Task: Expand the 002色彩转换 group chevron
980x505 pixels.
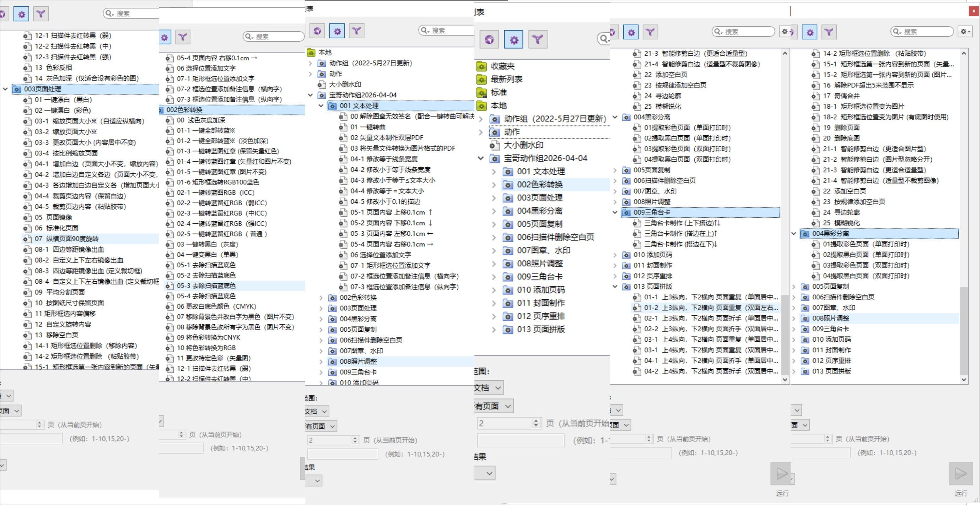Action: pos(494,184)
